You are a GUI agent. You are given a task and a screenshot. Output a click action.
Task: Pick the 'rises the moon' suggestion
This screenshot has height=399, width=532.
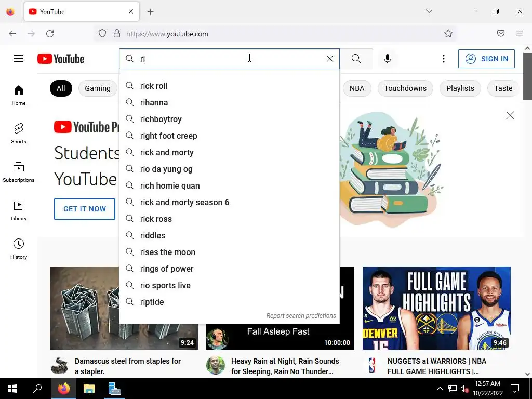[229, 252]
